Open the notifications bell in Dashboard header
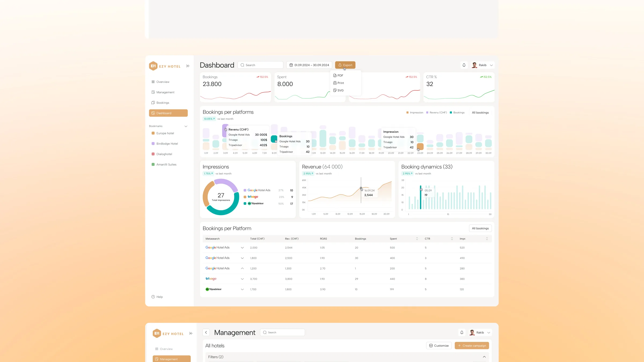This screenshot has width=644, height=362. (x=464, y=65)
